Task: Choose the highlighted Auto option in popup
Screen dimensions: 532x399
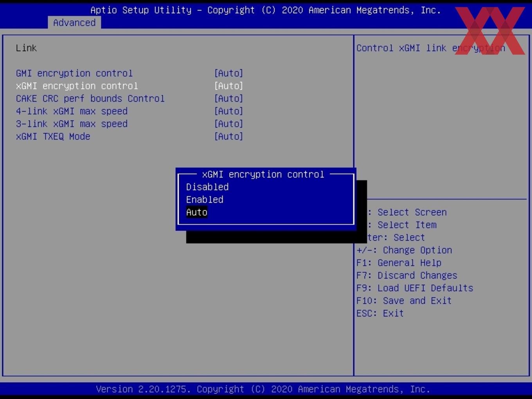Action: point(197,212)
